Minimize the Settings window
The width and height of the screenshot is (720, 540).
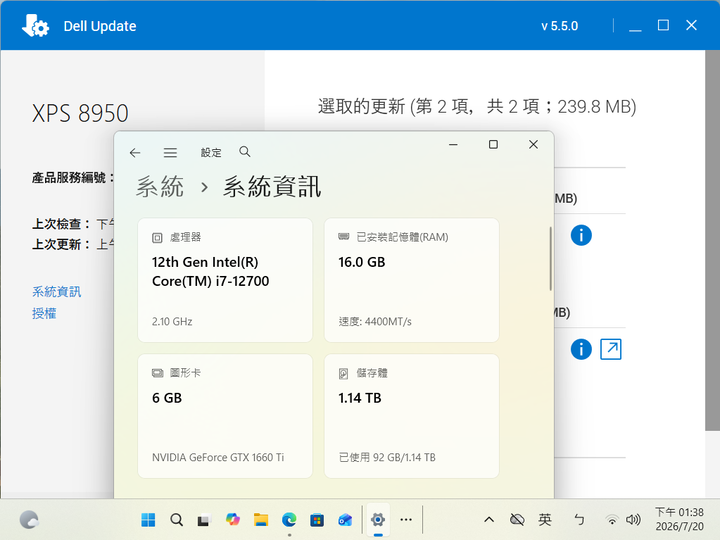pos(453,145)
